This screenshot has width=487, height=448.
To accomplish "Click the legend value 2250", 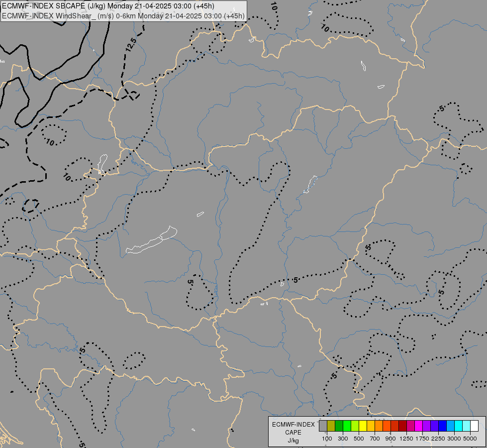I will tap(438, 439).
